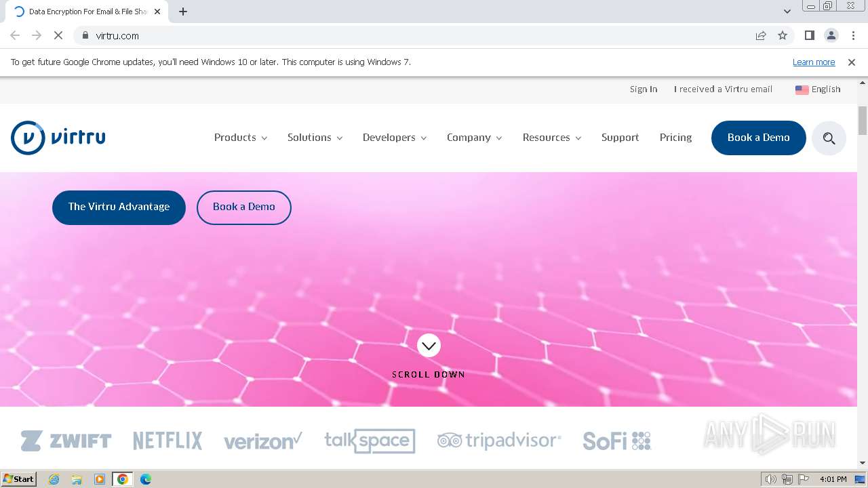Open a new tab with plus button
Viewport: 868px width, 488px height.
pos(183,12)
